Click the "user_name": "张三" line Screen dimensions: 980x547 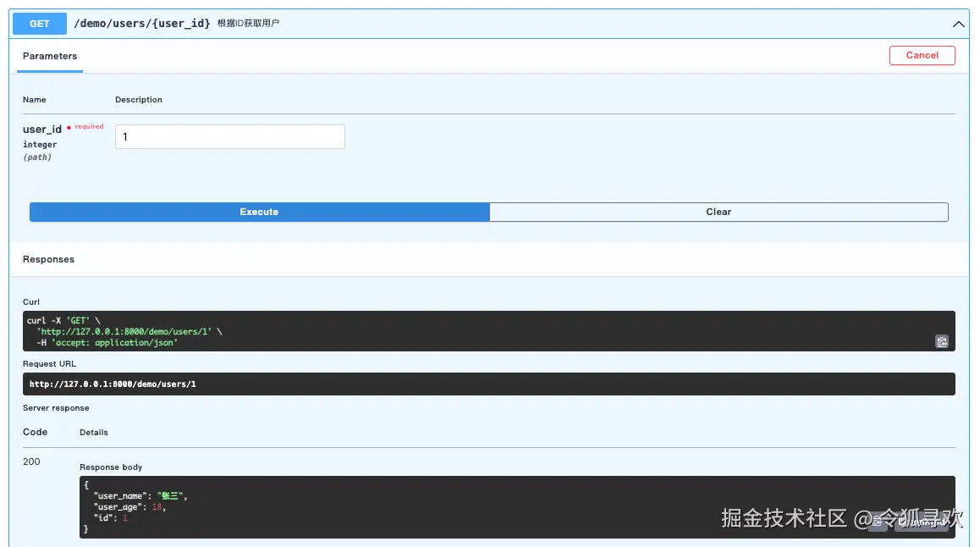[x=140, y=495]
